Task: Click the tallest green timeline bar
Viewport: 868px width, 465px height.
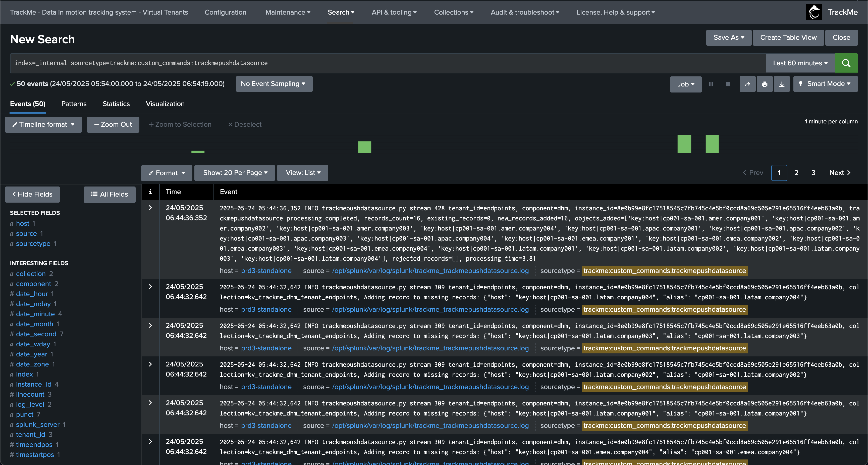Action: tap(684, 144)
